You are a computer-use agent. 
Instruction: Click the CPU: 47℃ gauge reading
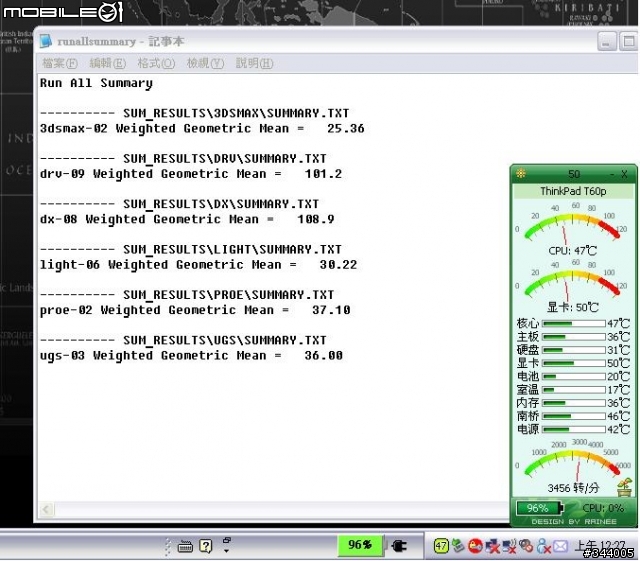(572, 250)
